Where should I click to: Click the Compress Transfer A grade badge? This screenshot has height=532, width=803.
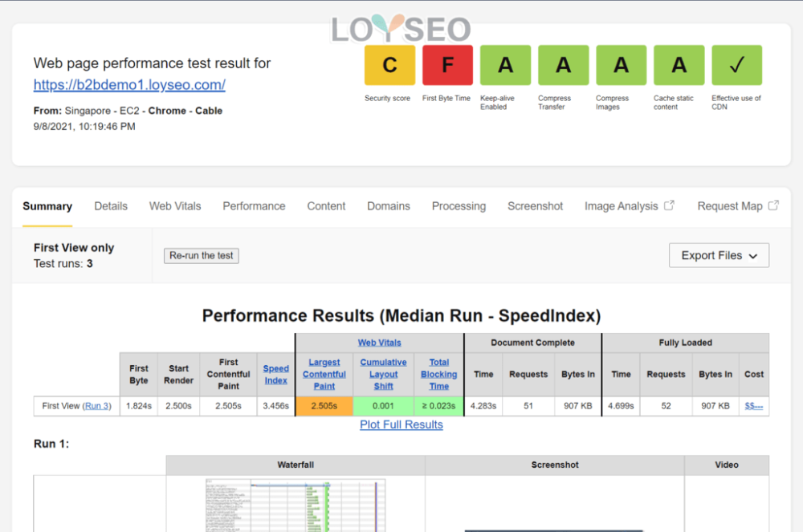(564, 65)
